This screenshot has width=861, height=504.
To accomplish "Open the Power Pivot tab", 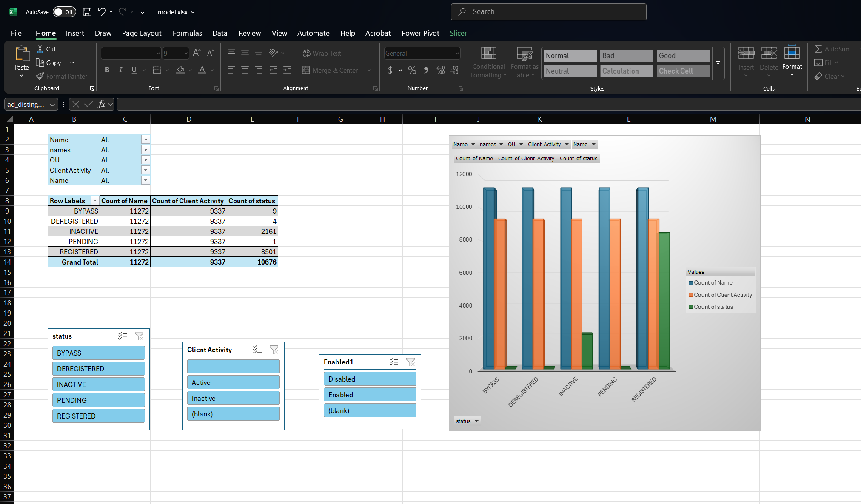I will (x=420, y=33).
